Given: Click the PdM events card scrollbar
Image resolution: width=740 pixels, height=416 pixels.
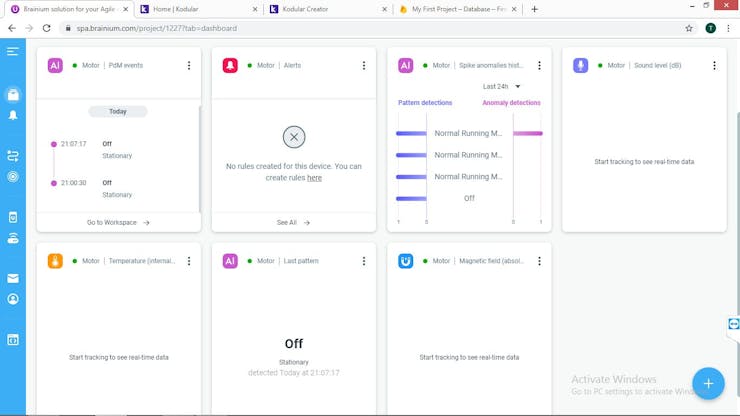Looking at the screenshot, I should pyautogui.click(x=200, y=158).
